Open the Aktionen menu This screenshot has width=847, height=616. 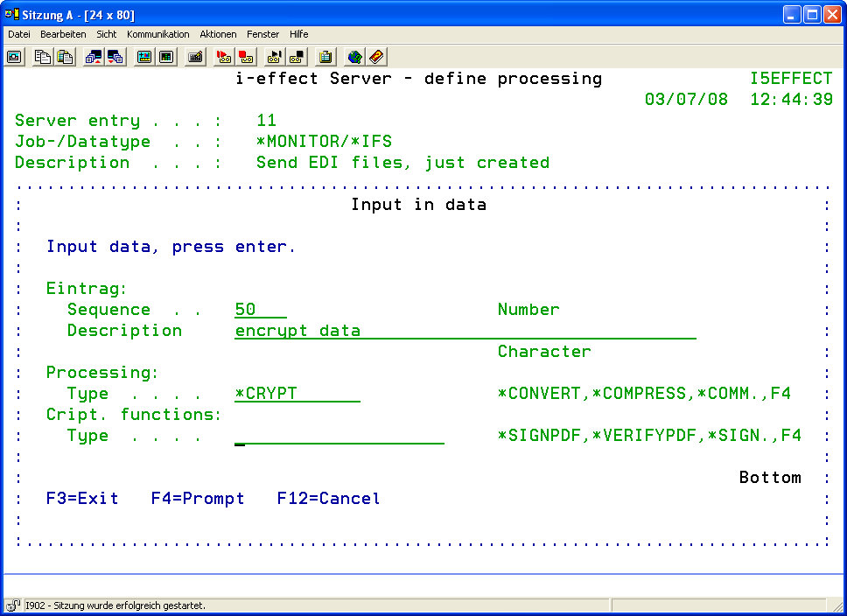(x=218, y=34)
